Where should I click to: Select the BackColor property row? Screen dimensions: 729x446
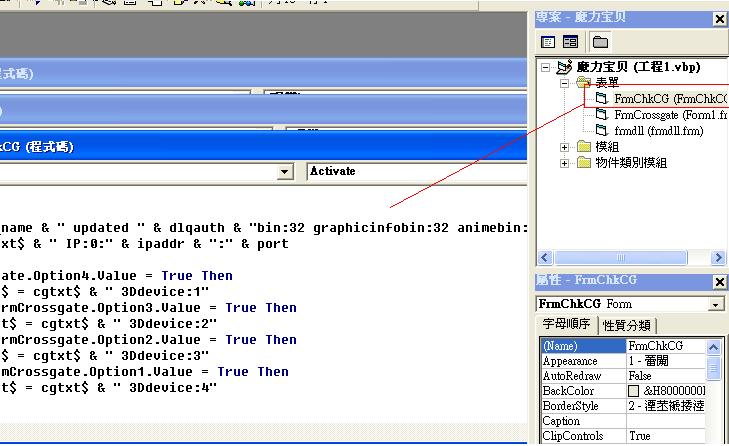[x=623, y=391]
